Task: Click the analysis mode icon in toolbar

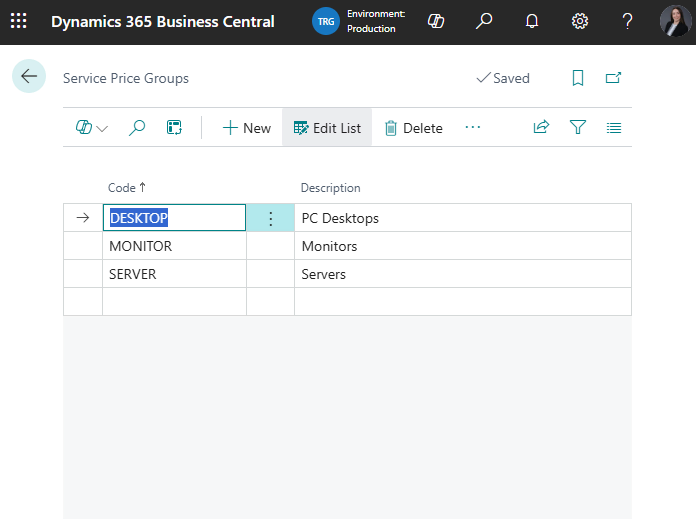Action: click(x=174, y=128)
